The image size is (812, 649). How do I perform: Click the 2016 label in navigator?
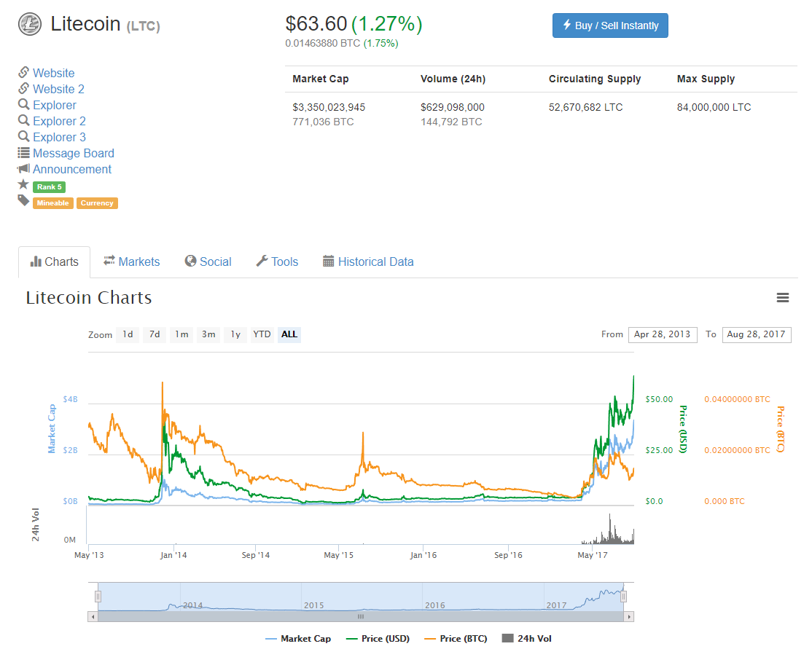[x=435, y=605]
